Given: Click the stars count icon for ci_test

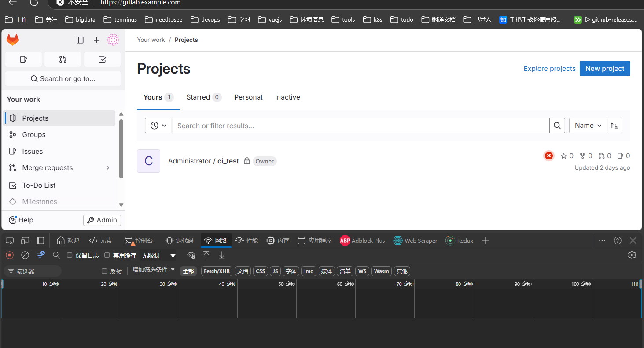Looking at the screenshot, I should tap(564, 155).
